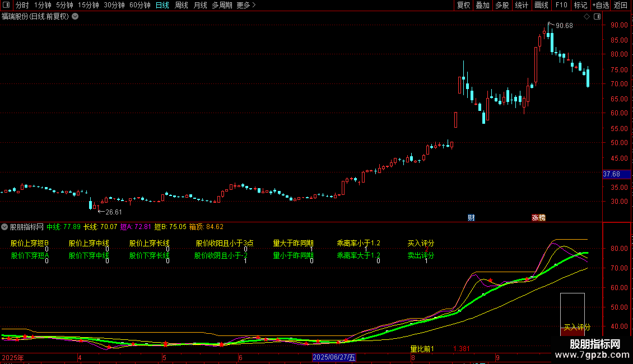
Task: Click the 复权 adjustment button
Action: (x=463, y=5)
